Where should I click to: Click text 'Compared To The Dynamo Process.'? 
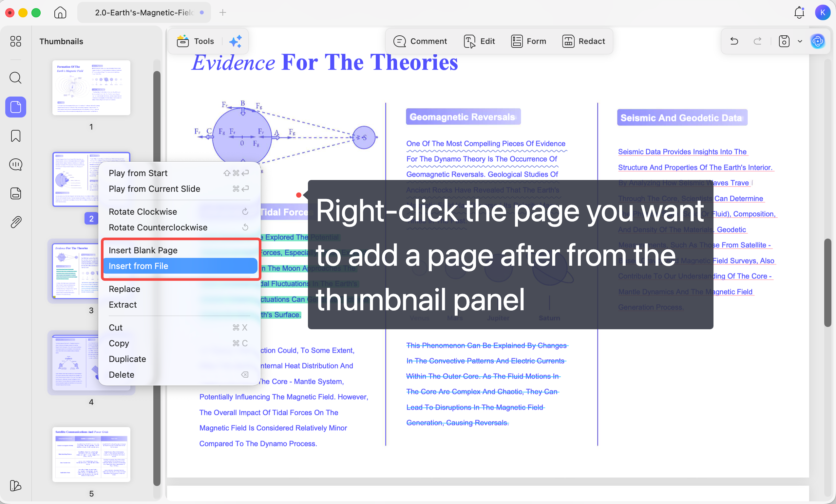point(258,443)
